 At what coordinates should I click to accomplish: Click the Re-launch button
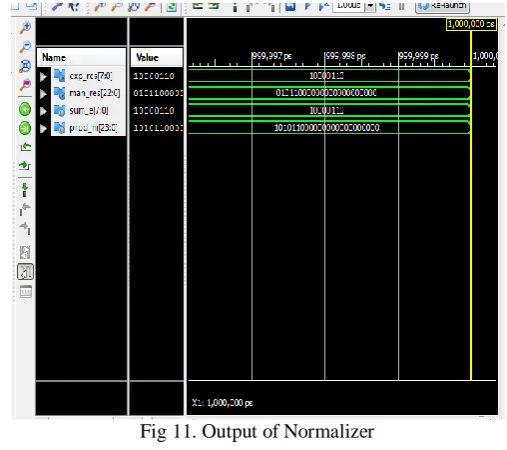click(x=442, y=6)
